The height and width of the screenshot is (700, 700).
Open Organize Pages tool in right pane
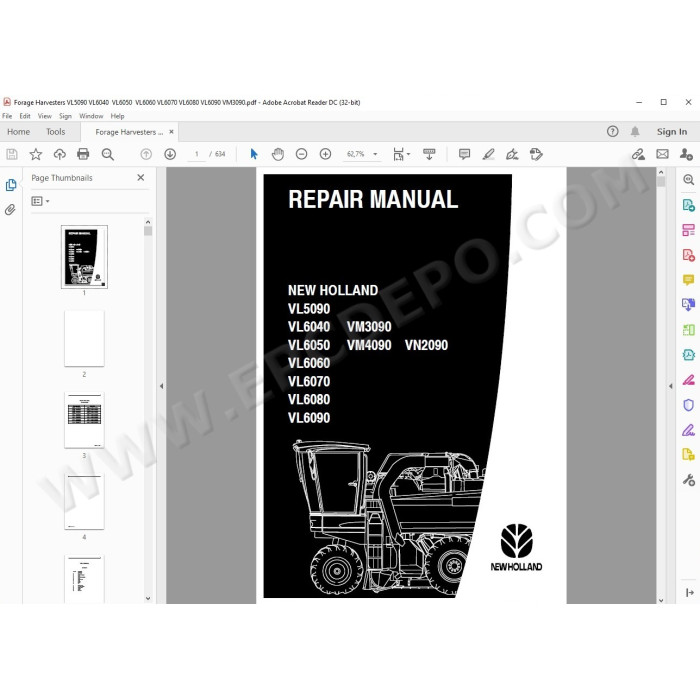pos(688,230)
